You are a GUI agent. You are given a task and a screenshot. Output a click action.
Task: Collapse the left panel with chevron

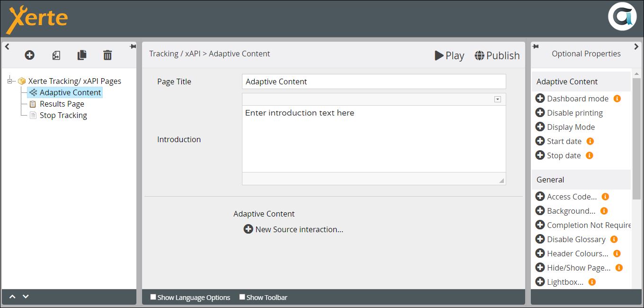tap(7, 46)
